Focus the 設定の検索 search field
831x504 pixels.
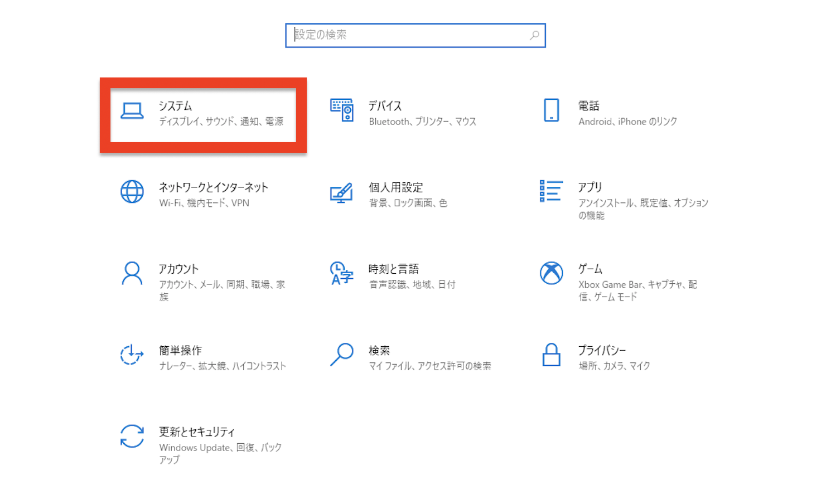coord(415,35)
